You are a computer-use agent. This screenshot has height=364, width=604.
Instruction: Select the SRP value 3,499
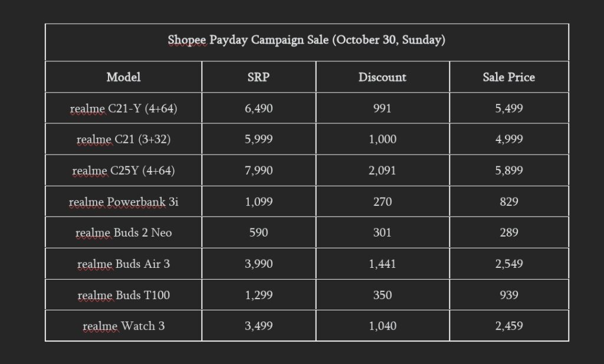point(259,326)
